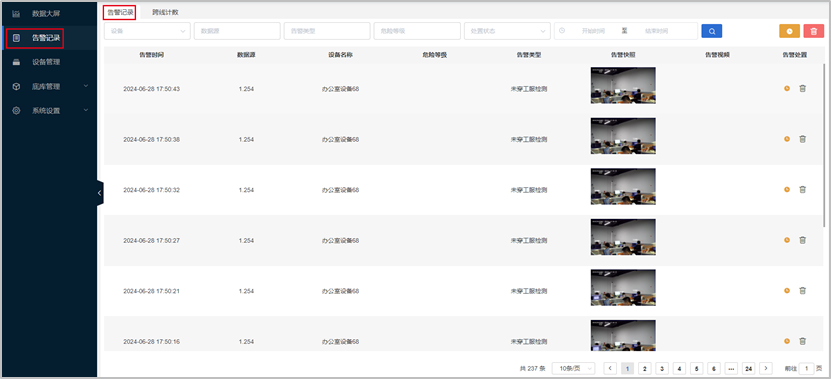This screenshot has height=379, width=831.
Task: Click process clock icon for 17:50:27 row
Action: (x=787, y=240)
